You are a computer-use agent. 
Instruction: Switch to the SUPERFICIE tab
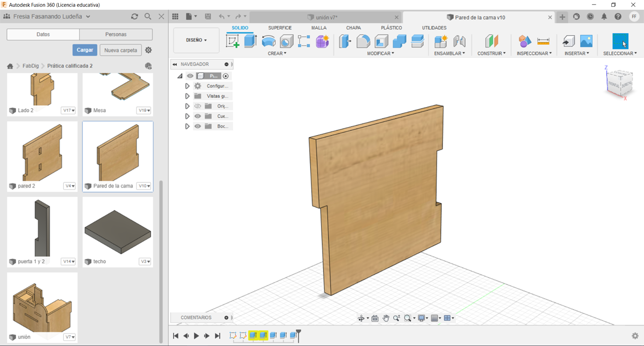pos(279,28)
